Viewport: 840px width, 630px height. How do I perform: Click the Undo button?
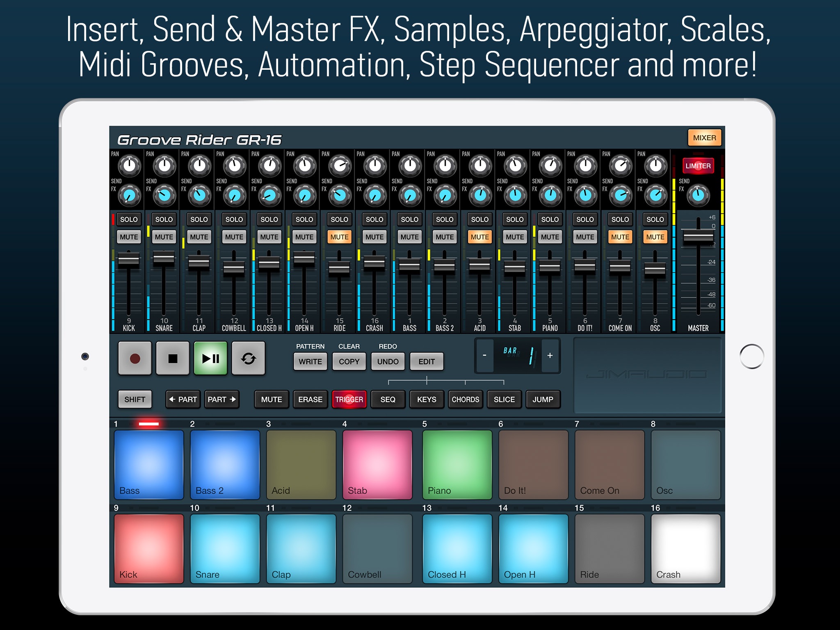(388, 361)
